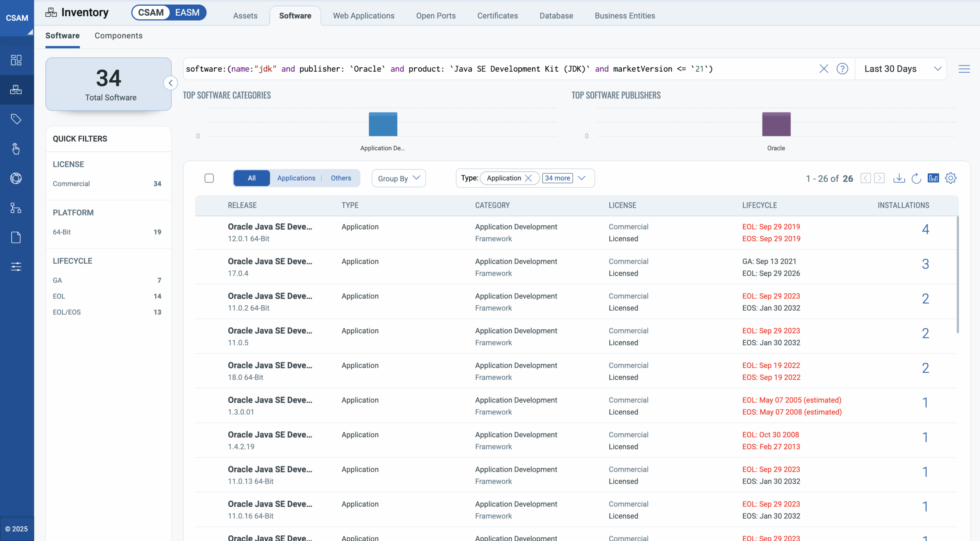Open the Reports document icon in sidebar
This screenshot has width=980, height=541.
coord(16,237)
